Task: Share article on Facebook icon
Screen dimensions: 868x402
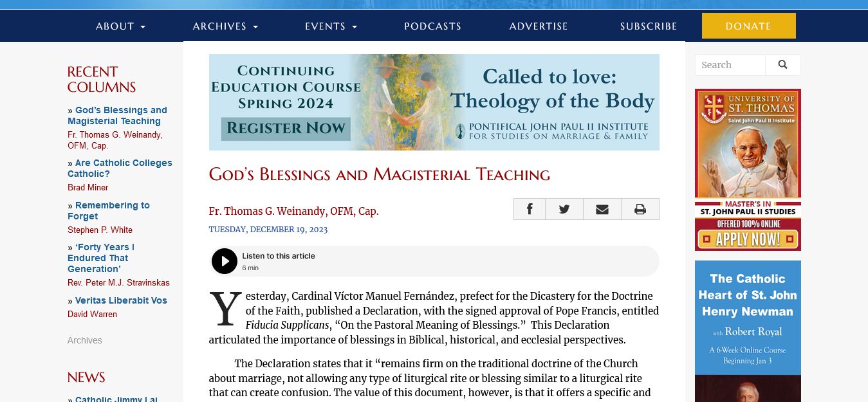Action: click(530, 209)
